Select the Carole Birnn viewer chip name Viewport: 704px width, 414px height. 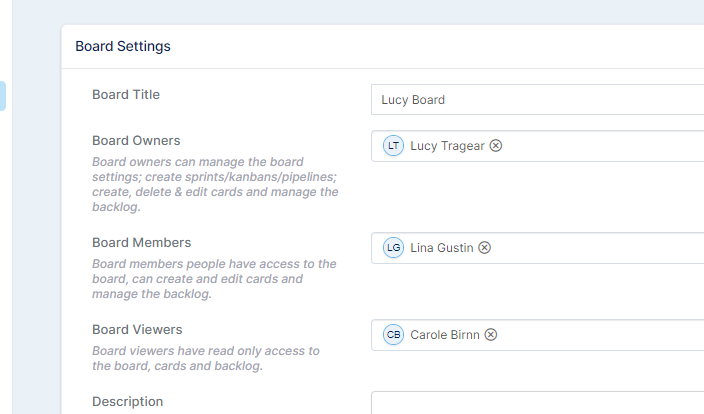445,335
